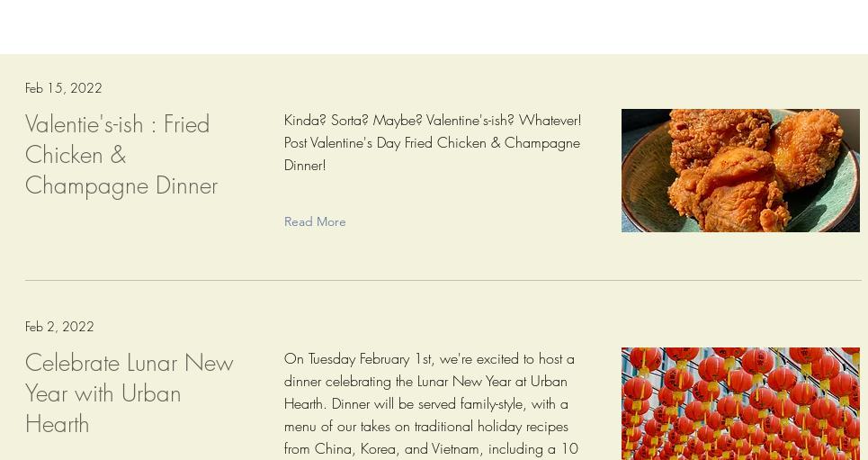Click 'Post Valentine's Day Fried Chicken' excerpt line
Screen dimensions: 868x460
[432, 142]
